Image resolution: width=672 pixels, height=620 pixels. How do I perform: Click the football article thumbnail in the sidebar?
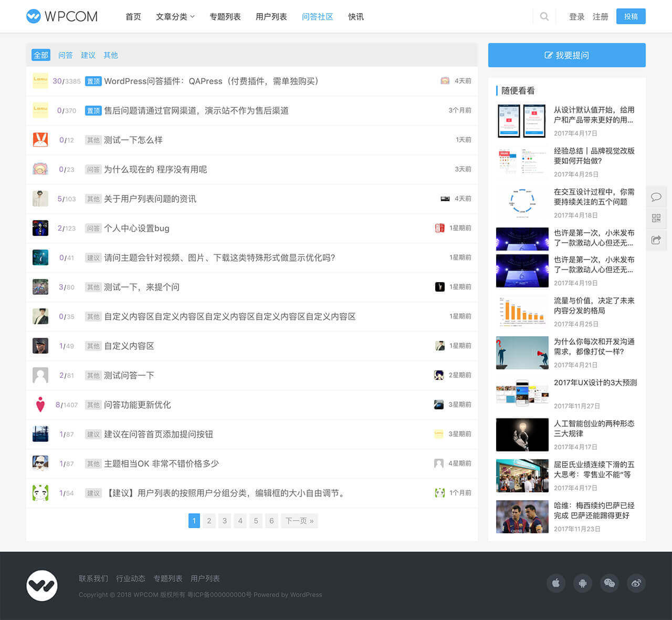pyautogui.click(x=522, y=517)
